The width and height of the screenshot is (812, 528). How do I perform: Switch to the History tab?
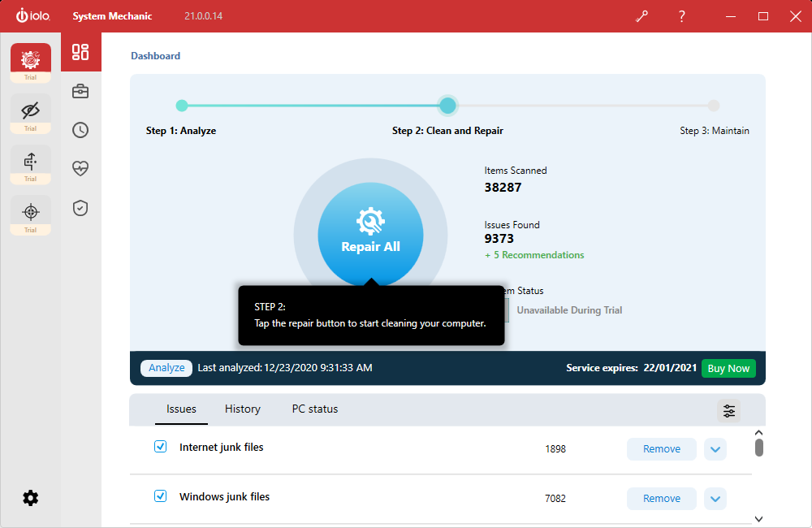point(243,409)
